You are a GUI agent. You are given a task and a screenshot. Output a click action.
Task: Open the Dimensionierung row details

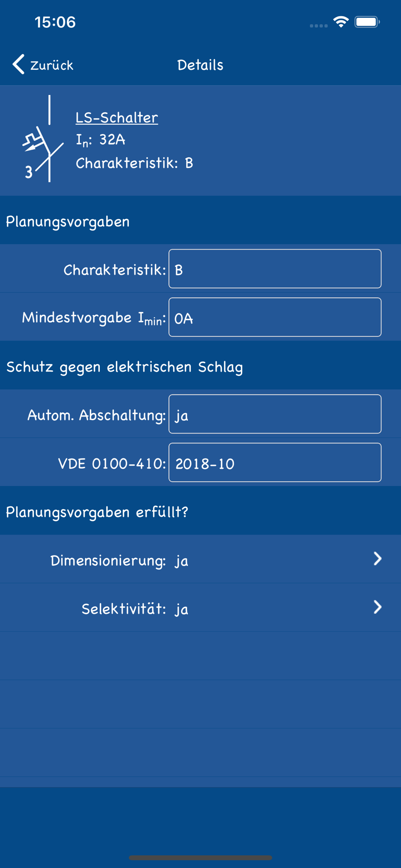200,559
